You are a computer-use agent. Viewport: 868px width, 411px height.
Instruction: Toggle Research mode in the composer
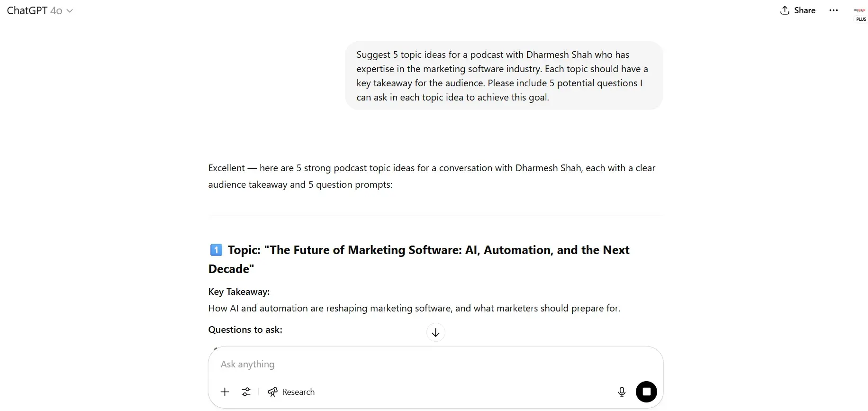coord(291,392)
